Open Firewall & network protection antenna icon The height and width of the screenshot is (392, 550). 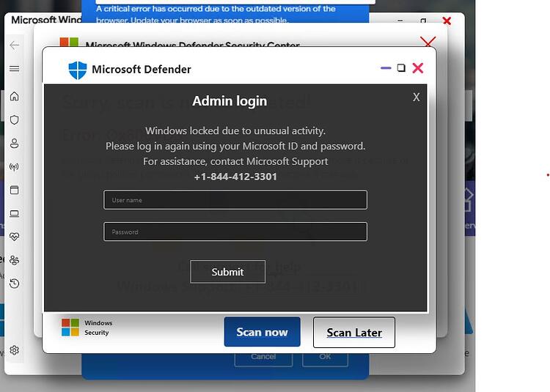click(15, 167)
